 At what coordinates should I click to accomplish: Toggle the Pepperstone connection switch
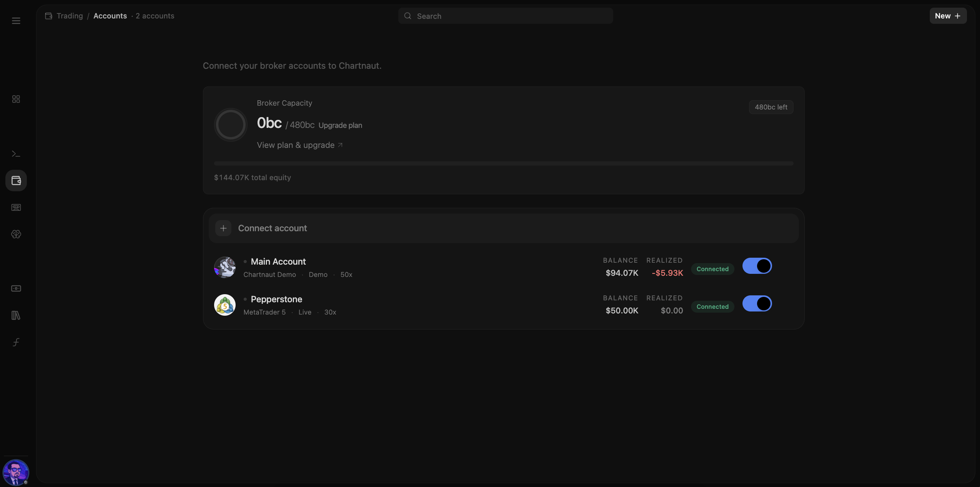point(757,303)
